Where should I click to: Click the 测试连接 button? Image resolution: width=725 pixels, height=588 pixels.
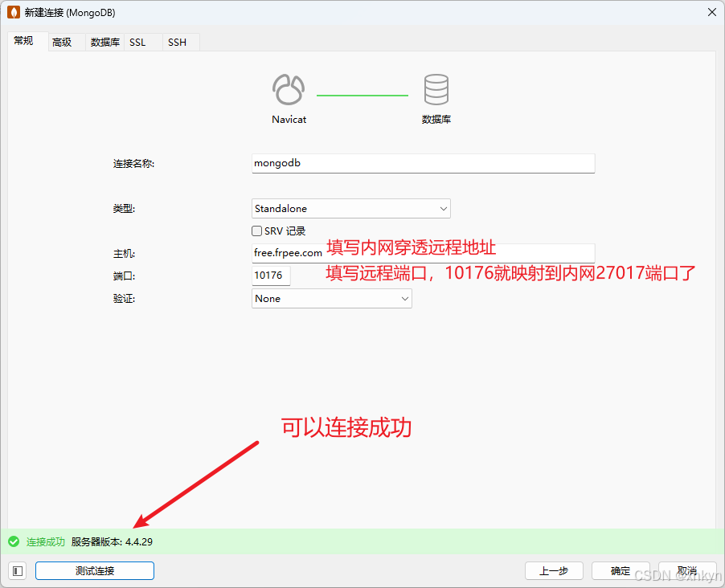[95, 571]
